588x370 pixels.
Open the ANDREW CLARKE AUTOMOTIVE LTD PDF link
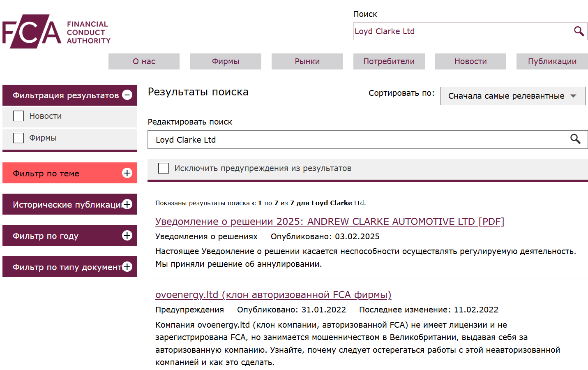point(329,222)
